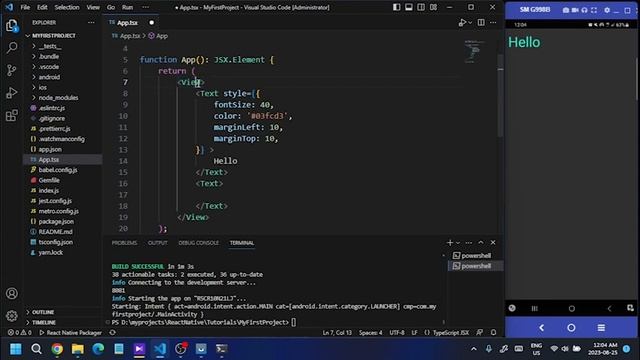Open README.md in explorer
Image resolution: width=640 pixels, height=360 pixels.
(55, 232)
